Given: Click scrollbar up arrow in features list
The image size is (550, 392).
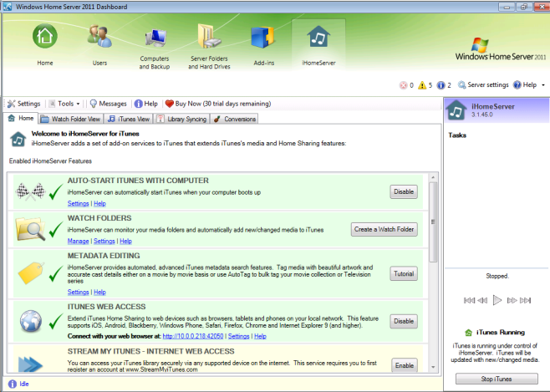Looking at the screenshot, I should [x=433, y=177].
